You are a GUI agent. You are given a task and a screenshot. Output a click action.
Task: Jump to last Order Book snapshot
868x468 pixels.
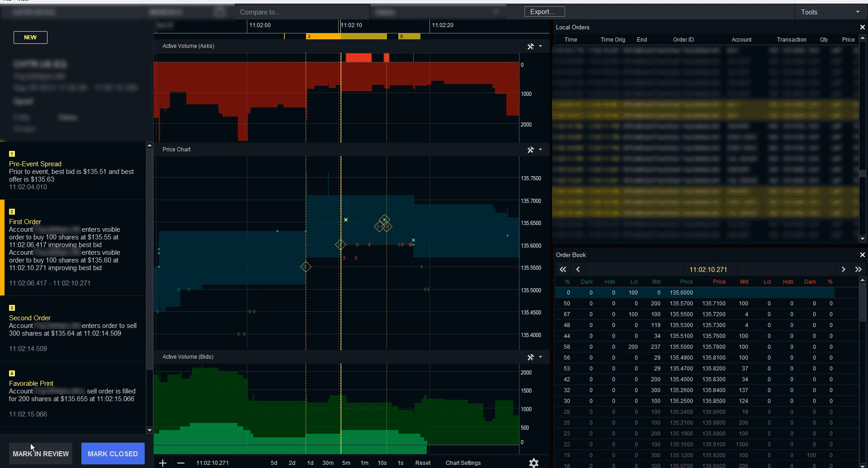point(858,269)
